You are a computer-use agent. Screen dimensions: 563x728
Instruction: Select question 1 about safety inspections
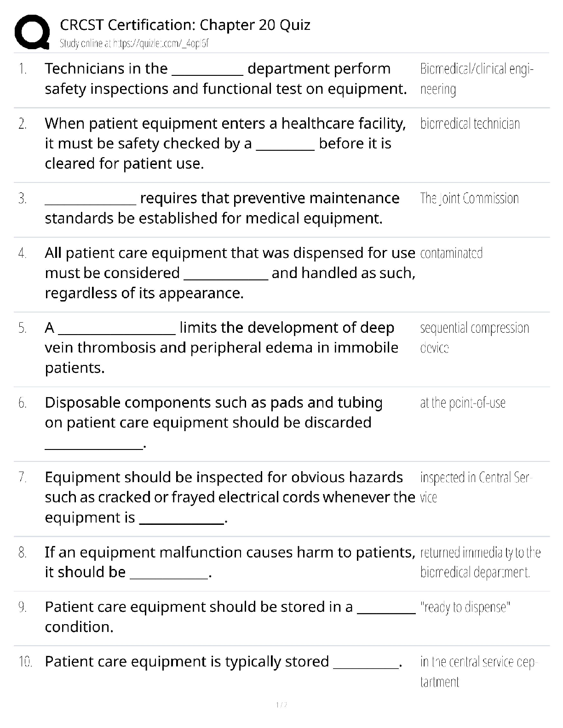click(x=225, y=79)
